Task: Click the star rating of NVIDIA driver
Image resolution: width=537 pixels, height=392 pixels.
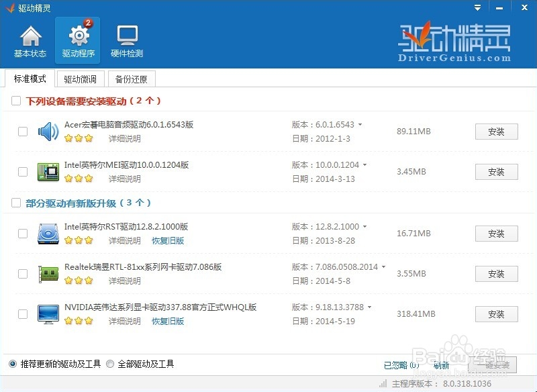Action: pos(79,321)
